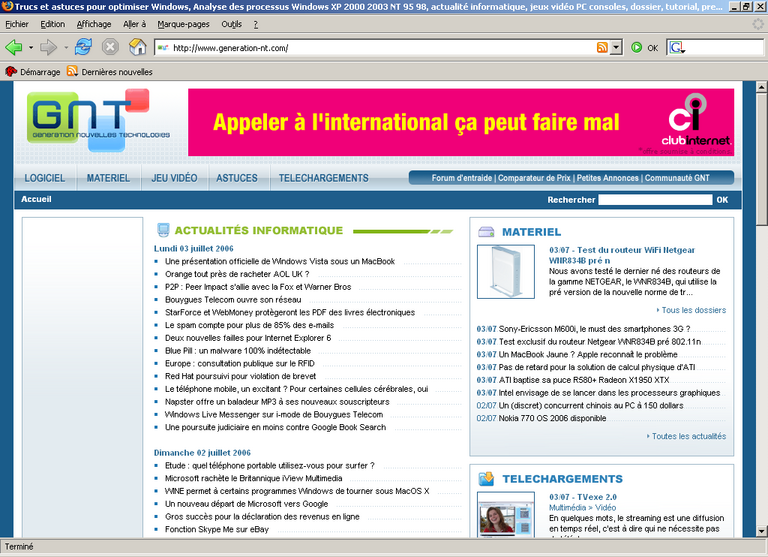Click the Materiel section drive icon

486,232
